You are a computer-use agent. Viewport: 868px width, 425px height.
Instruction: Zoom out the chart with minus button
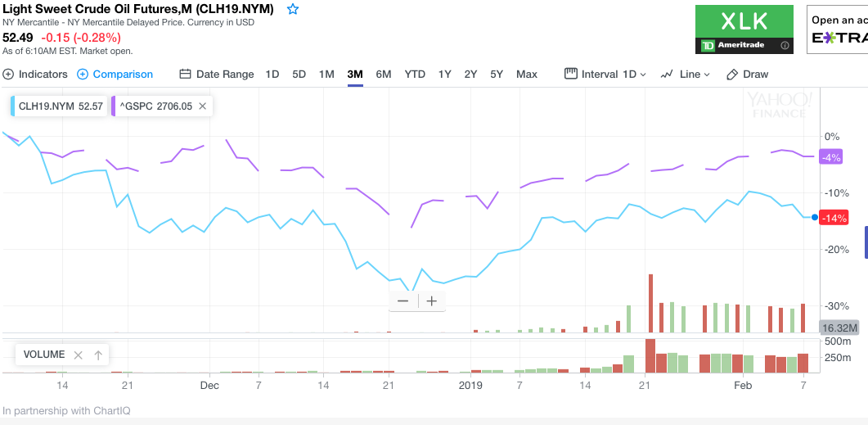(403, 301)
